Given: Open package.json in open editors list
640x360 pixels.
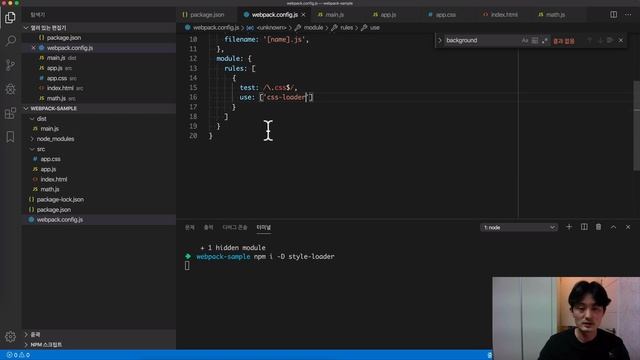Looking at the screenshot, I should 64,38.
